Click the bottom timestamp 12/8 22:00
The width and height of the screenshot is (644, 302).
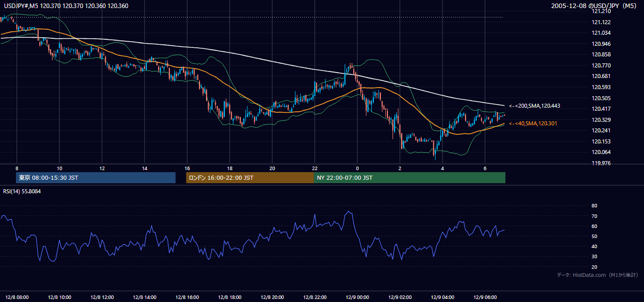[x=314, y=297]
